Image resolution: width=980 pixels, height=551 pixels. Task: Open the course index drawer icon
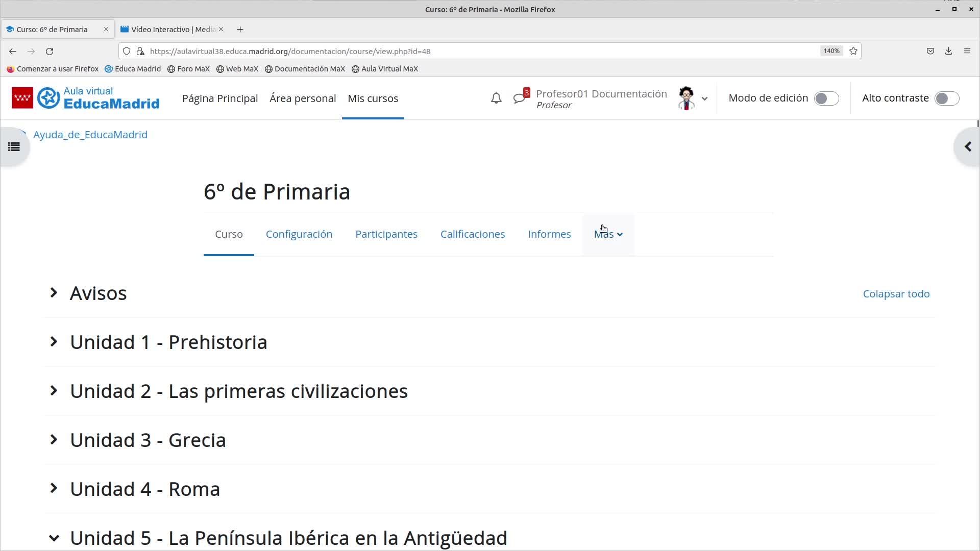click(x=14, y=147)
